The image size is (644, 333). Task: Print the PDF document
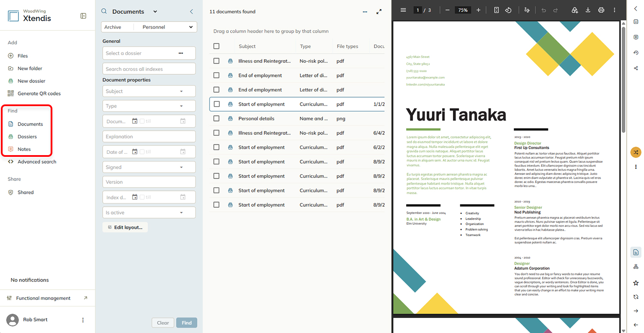[x=601, y=10]
